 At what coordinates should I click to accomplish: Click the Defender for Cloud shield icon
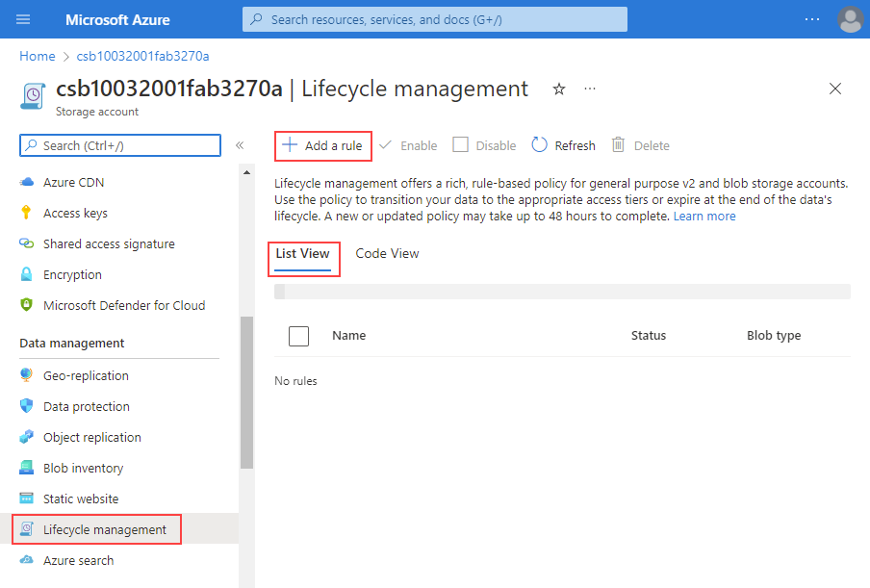pos(26,304)
